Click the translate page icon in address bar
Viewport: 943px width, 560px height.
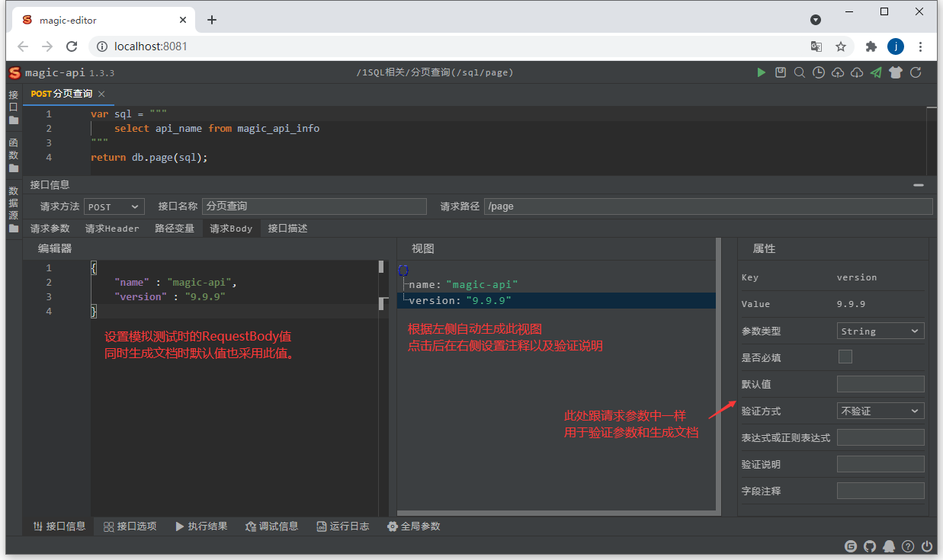point(816,46)
